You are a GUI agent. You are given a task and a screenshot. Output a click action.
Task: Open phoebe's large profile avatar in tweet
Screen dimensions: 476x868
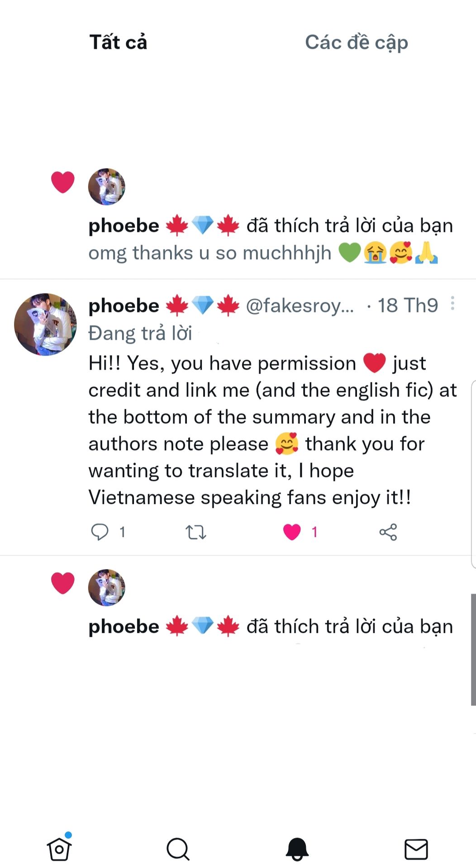point(45,324)
